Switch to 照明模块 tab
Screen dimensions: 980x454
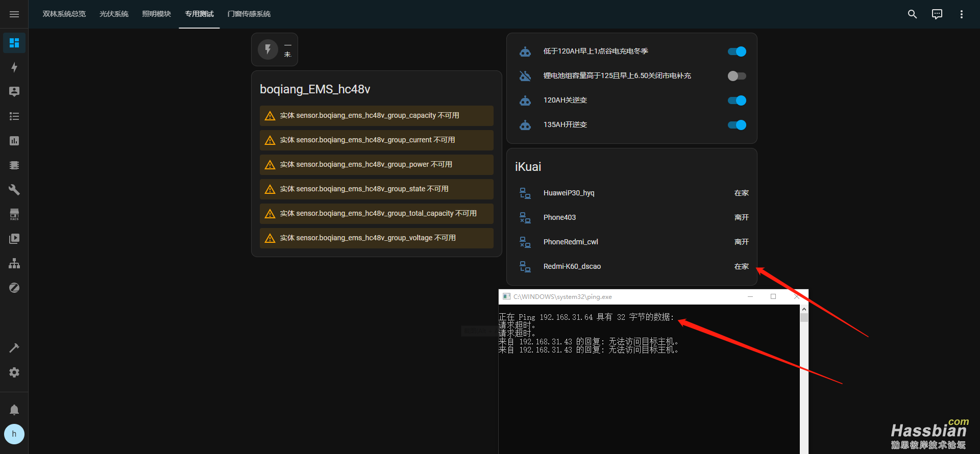click(156, 14)
